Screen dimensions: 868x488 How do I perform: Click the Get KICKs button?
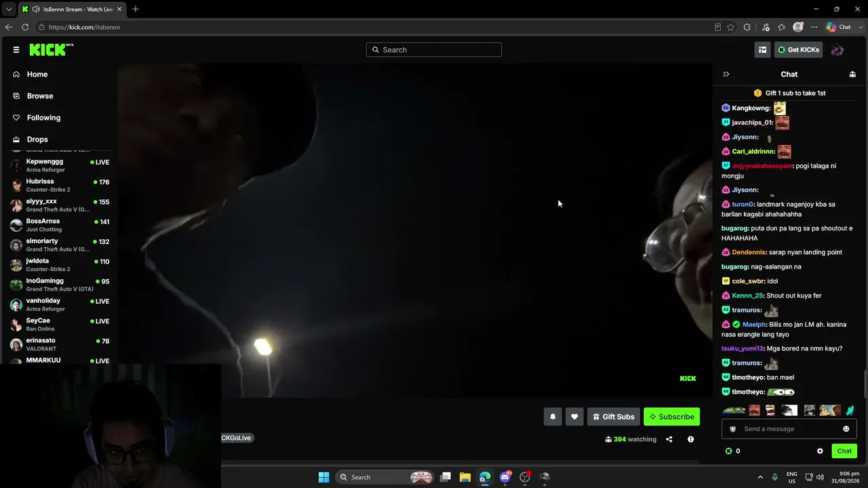click(x=799, y=49)
